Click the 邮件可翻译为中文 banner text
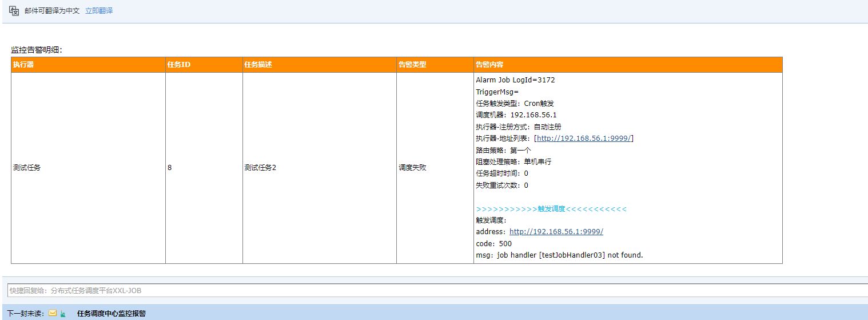This screenshot has width=868, height=320. (52, 11)
